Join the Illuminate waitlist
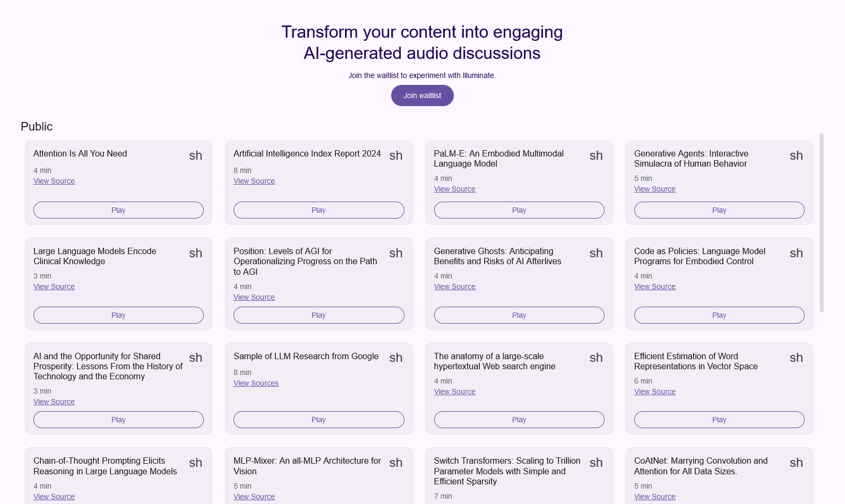Screen dimensions: 845x504 [422, 95]
